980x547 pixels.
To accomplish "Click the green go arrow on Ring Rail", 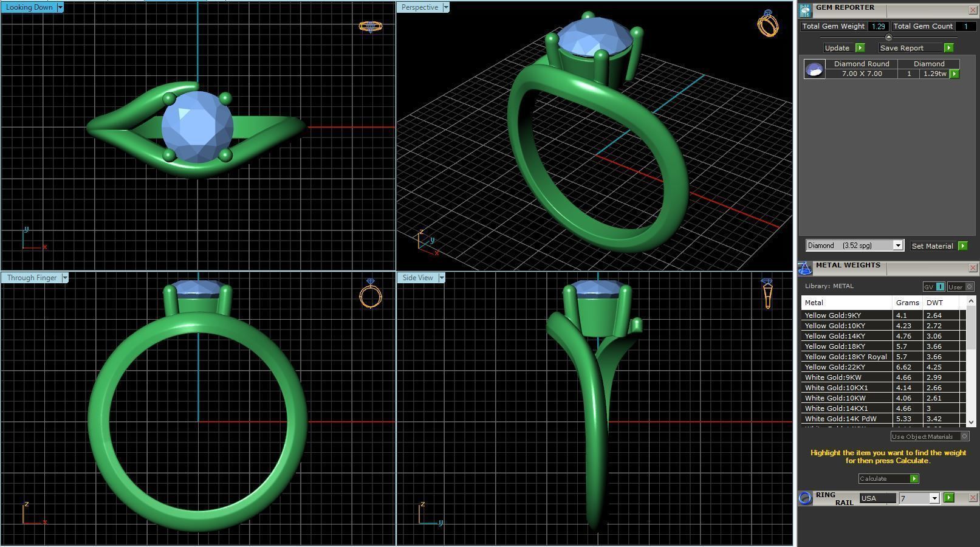I will pos(949,498).
